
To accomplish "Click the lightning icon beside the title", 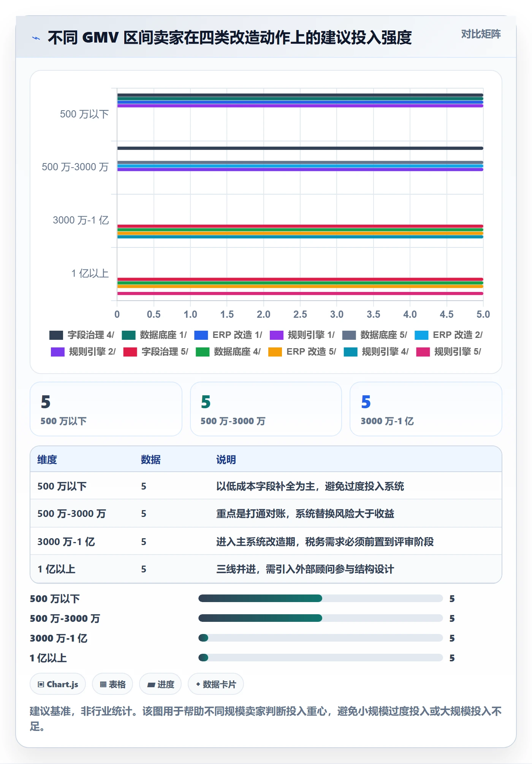I will click(36, 38).
